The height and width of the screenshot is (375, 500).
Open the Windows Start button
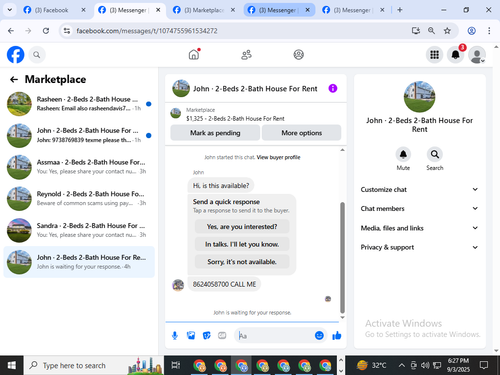point(11,365)
